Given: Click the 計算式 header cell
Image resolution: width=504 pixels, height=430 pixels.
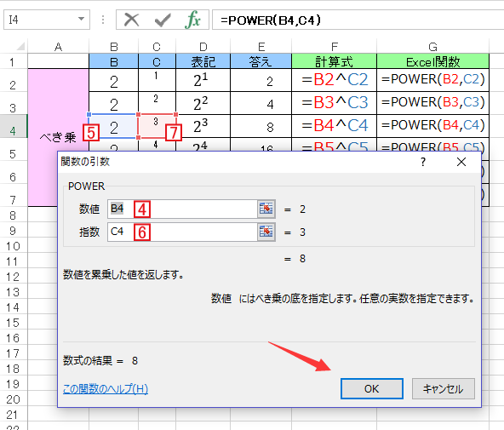Looking at the screenshot, I should [x=335, y=61].
